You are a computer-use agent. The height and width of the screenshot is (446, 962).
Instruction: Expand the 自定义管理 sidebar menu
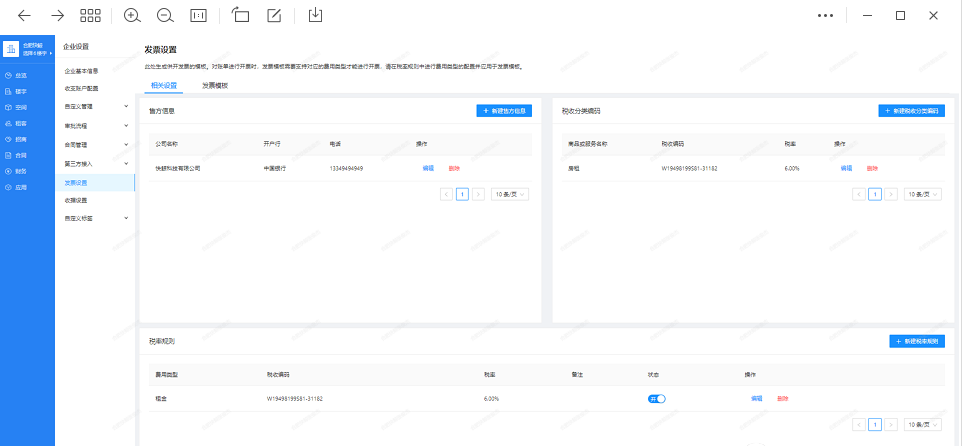tap(94, 105)
